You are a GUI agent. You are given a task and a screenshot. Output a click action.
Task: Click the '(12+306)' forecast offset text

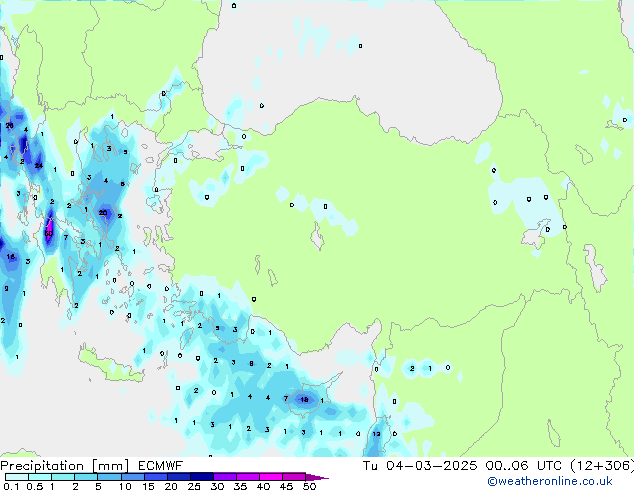point(602,466)
